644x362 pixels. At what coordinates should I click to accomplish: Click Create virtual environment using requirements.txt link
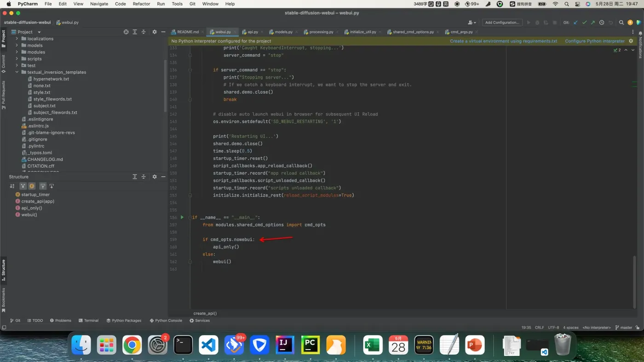tap(503, 41)
